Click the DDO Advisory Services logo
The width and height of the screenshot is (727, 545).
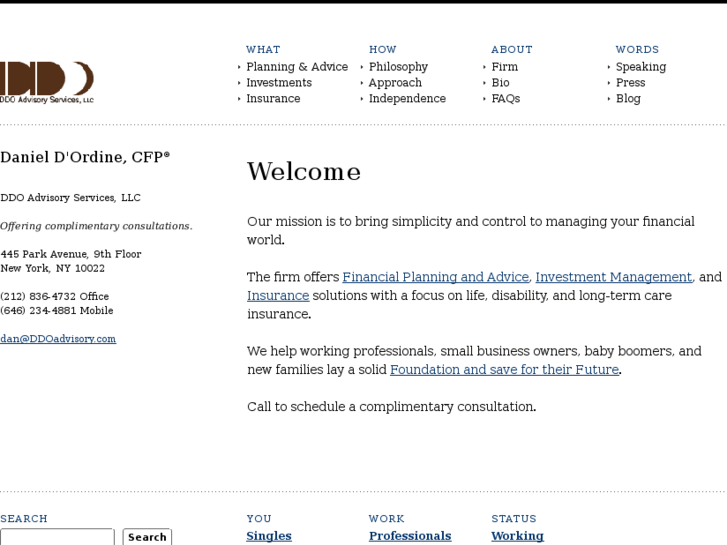[x=47, y=82]
